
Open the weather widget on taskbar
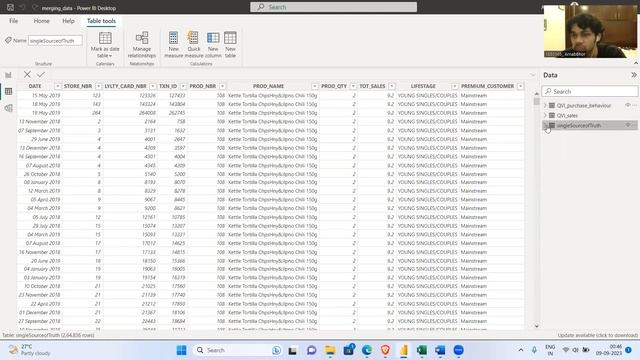30,350
